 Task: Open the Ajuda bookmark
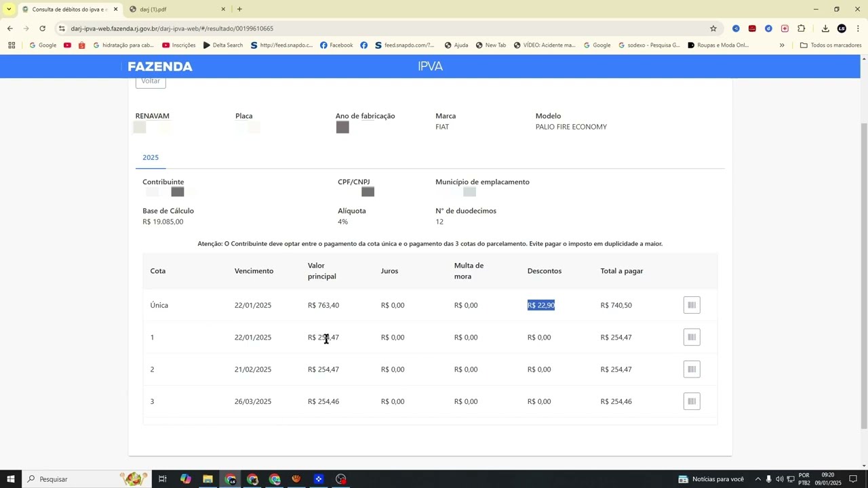(456, 45)
